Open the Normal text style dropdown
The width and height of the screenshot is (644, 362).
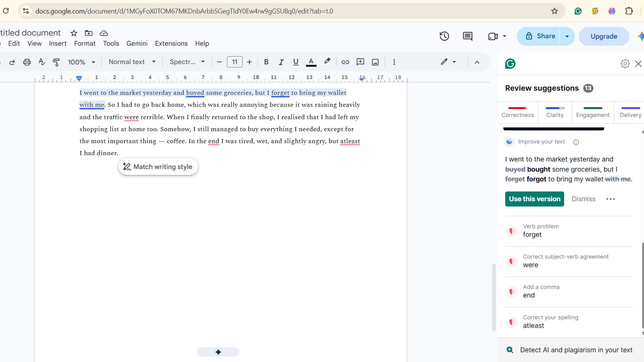[x=132, y=62]
